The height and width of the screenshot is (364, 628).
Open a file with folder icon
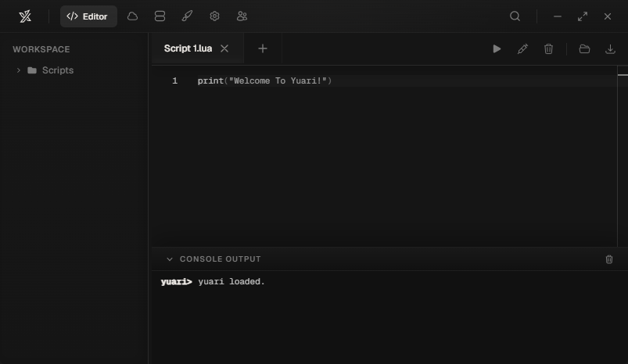pyautogui.click(x=584, y=48)
